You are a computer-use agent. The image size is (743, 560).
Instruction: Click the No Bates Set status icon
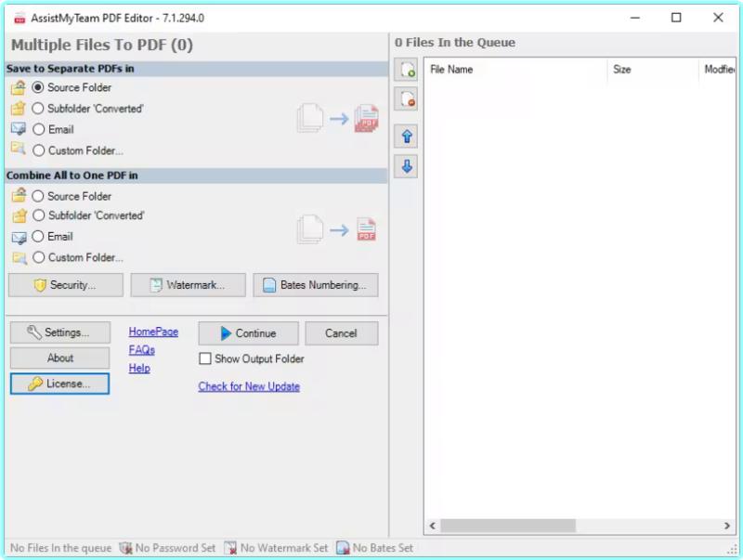tap(343, 548)
